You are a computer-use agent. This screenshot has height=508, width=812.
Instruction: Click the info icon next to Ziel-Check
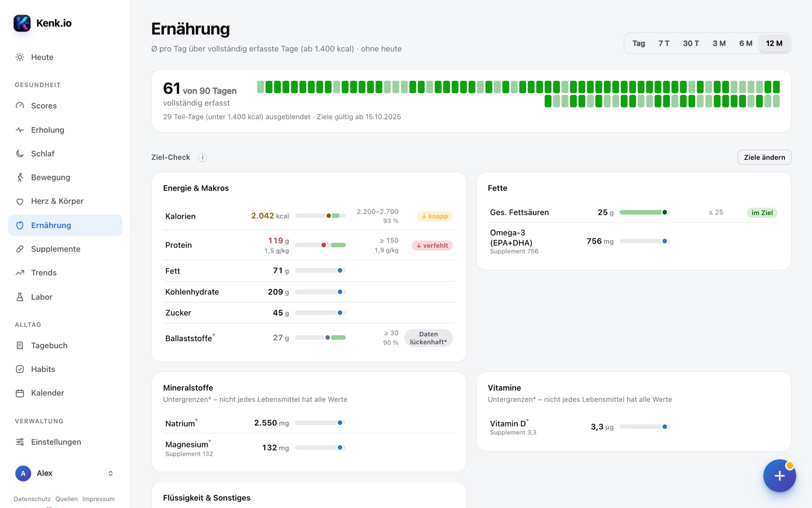coord(202,157)
